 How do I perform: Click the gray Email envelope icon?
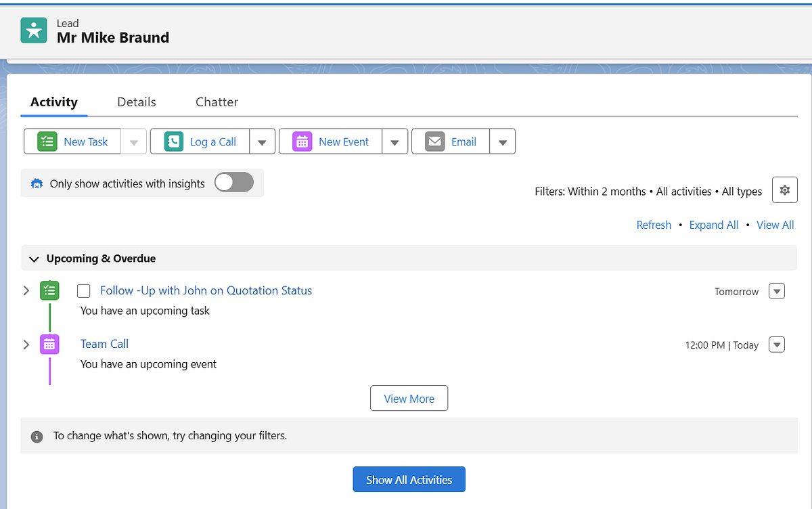click(x=435, y=141)
